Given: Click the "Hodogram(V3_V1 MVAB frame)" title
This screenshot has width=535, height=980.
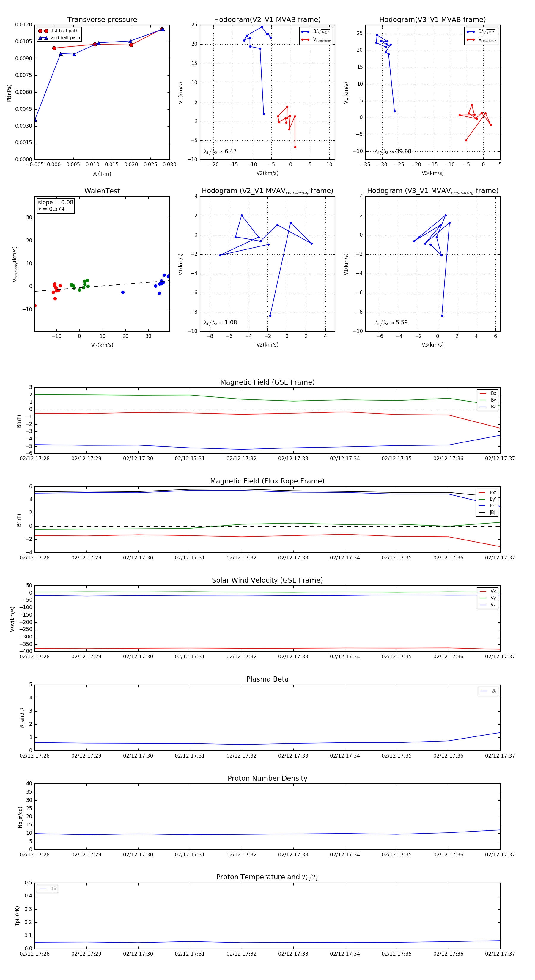Looking at the screenshot, I should pyautogui.click(x=432, y=20).
